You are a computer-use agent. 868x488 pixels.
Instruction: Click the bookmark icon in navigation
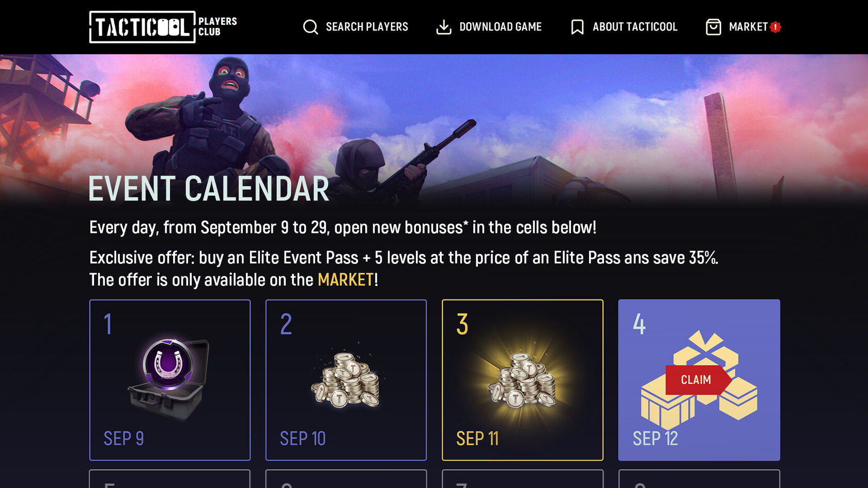(577, 27)
